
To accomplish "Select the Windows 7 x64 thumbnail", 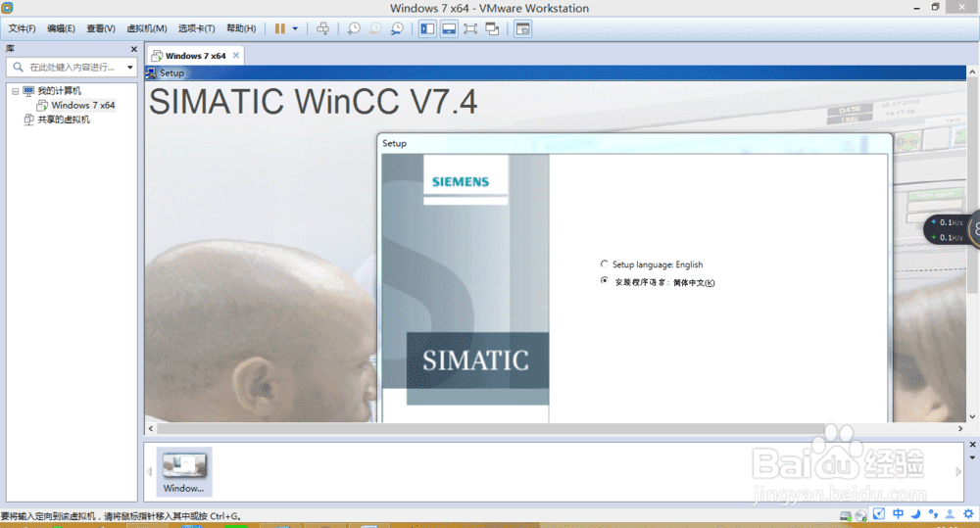I will [184, 472].
